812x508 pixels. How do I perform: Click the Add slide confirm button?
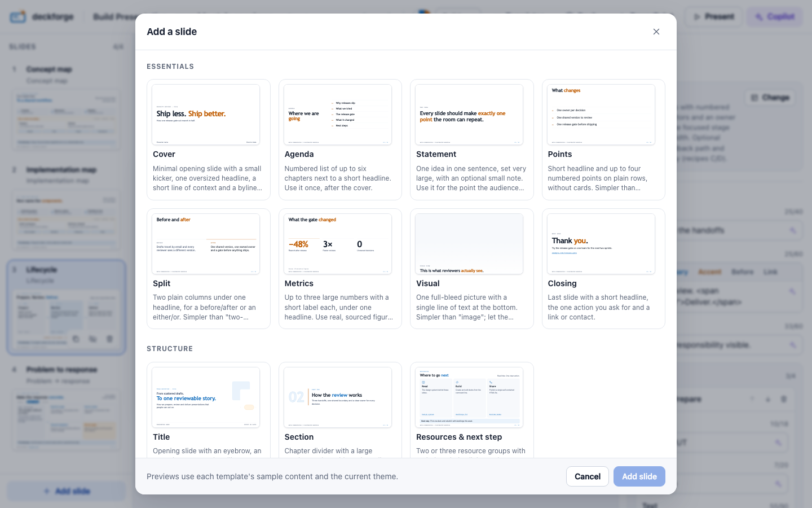[x=639, y=476]
